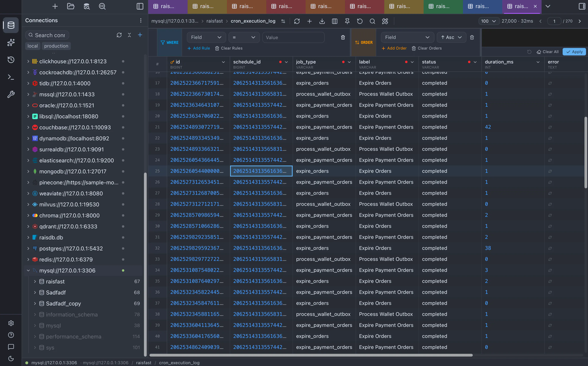This screenshot has height=366, width=588.
Task: Open the id column header dropdown
Action: coord(223,62)
